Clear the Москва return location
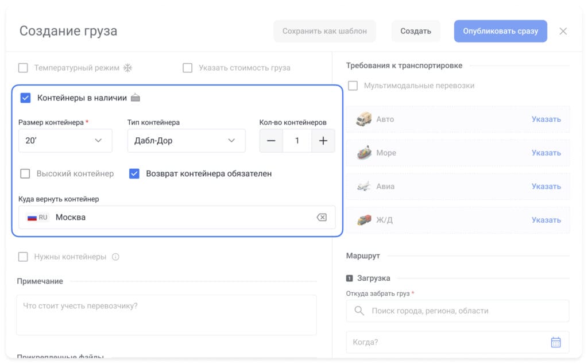Screen dimensions: 588x364 322,218
